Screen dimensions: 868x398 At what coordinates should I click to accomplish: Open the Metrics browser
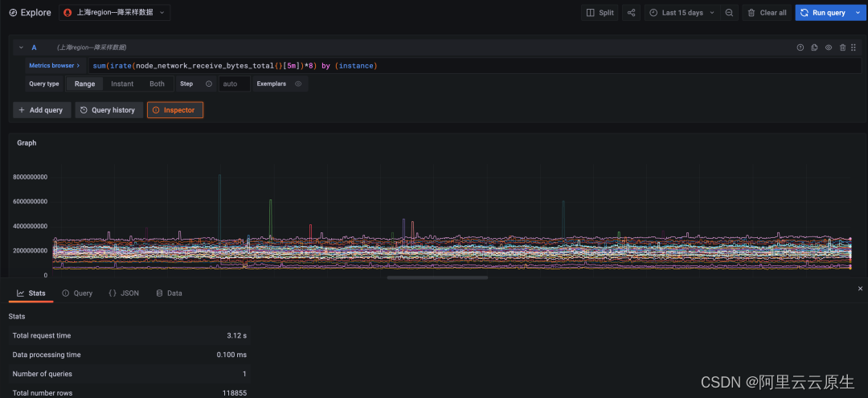[55, 65]
